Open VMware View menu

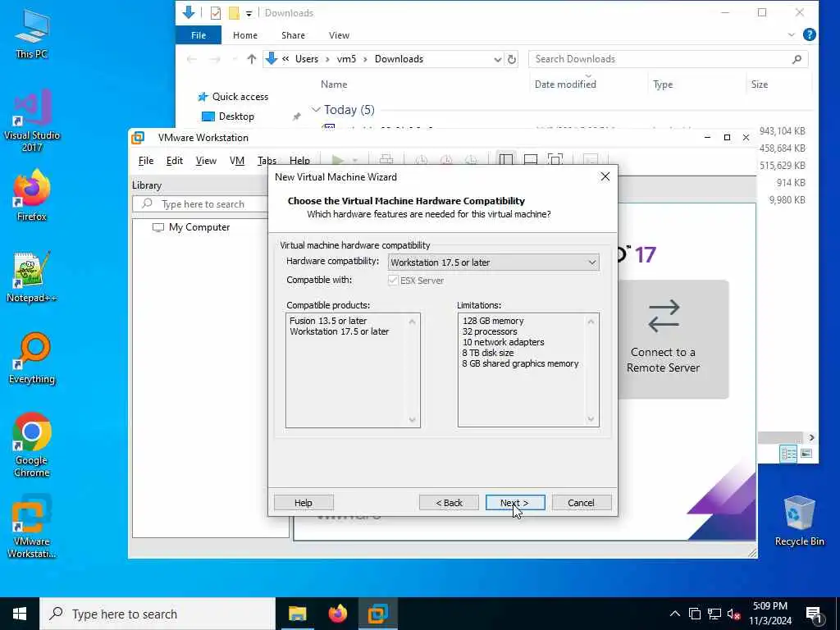point(206,161)
